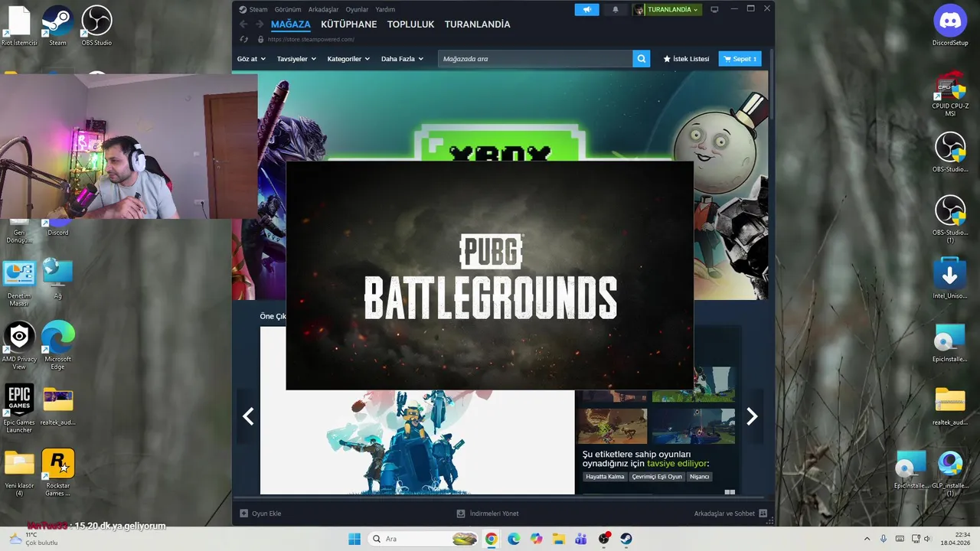
Task: Switch to TOPLULUK tab
Action: tap(410, 24)
